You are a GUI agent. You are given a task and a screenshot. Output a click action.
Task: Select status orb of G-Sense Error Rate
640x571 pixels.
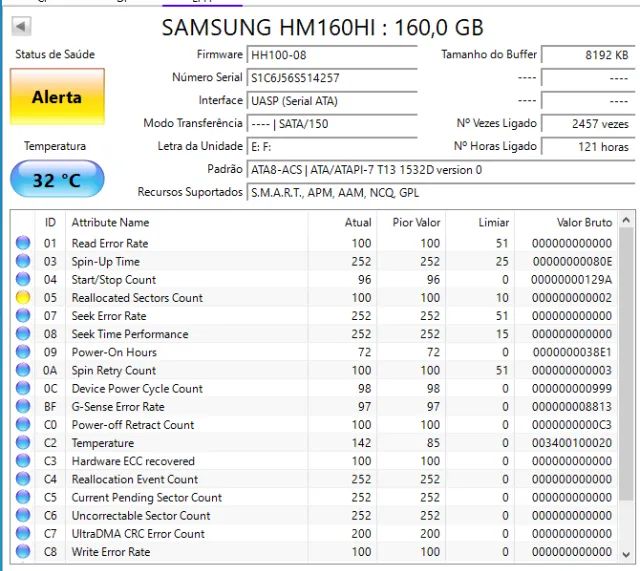click(23, 407)
